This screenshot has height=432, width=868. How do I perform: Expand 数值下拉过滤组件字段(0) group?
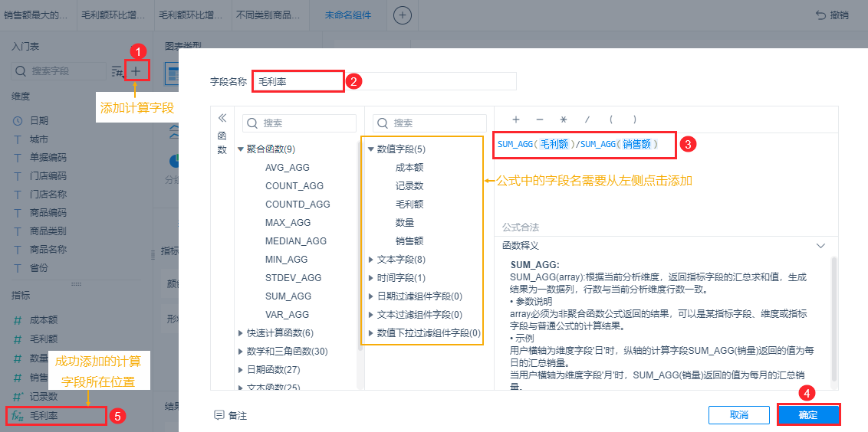coord(371,333)
